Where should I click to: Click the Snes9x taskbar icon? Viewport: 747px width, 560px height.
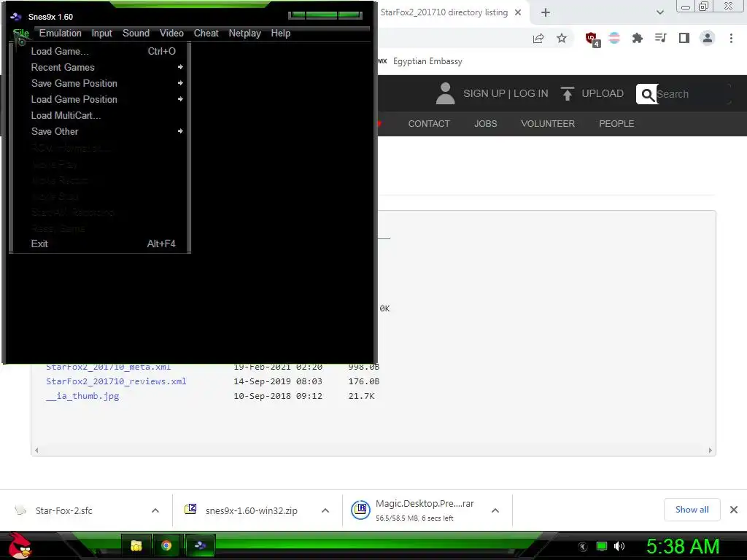click(200, 545)
